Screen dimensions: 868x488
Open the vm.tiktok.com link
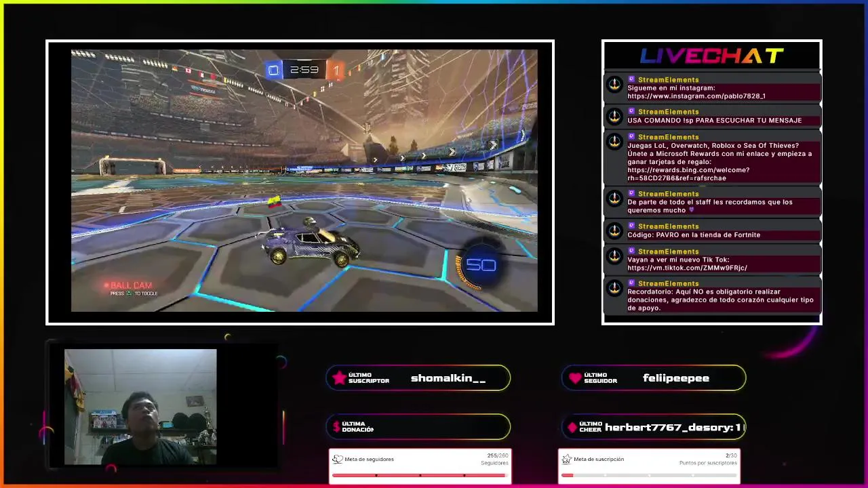point(687,268)
